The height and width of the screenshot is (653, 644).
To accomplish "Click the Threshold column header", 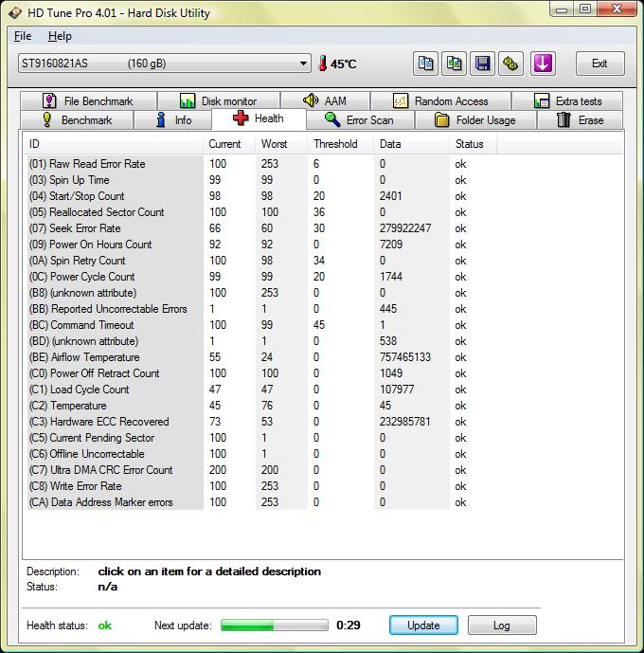I will click(x=341, y=144).
